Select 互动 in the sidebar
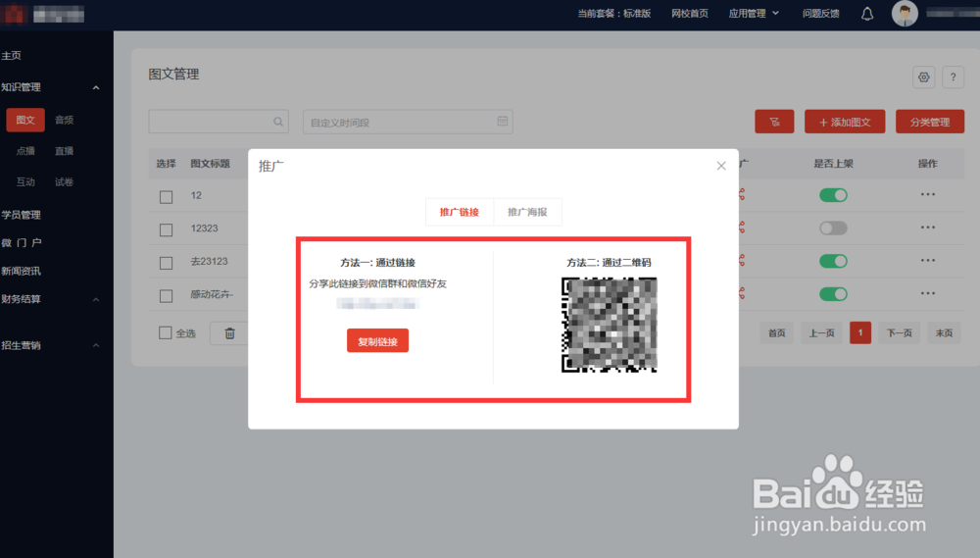Image resolution: width=980 pixels, height=558 pixels. (x=25, y=182)
